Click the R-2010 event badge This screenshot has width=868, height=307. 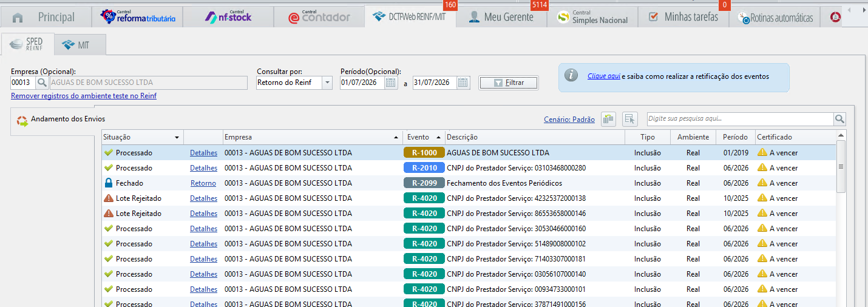click(424, 168)
